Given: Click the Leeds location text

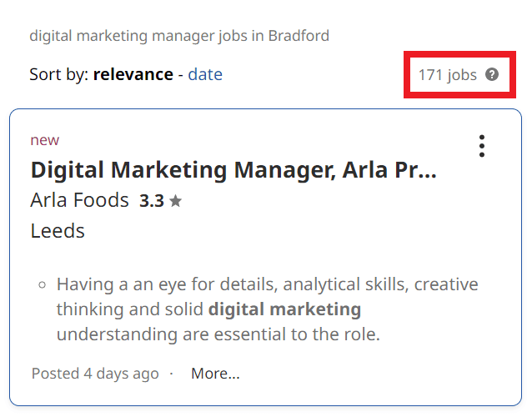Looking at the screenshot, I should 58,231.
